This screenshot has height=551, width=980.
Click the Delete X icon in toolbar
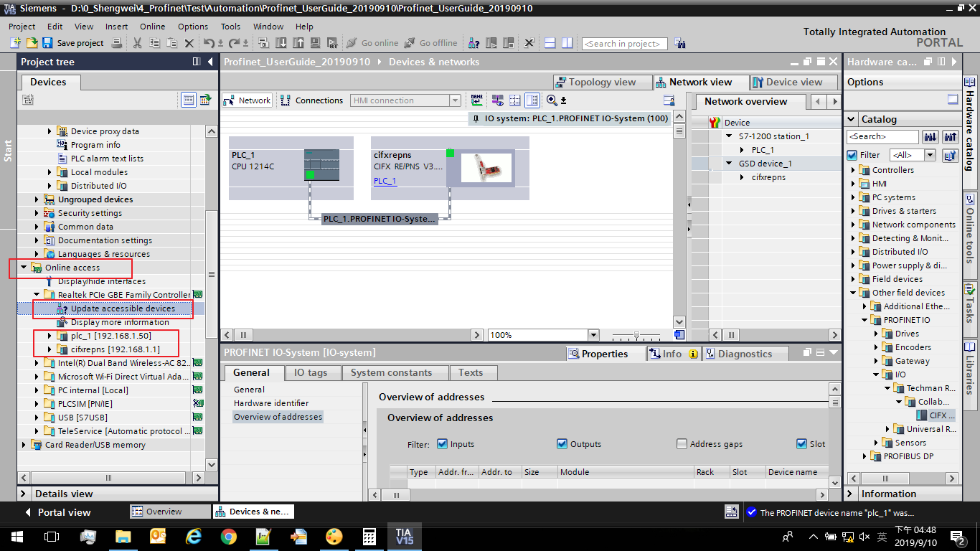[x=189, y=43]
